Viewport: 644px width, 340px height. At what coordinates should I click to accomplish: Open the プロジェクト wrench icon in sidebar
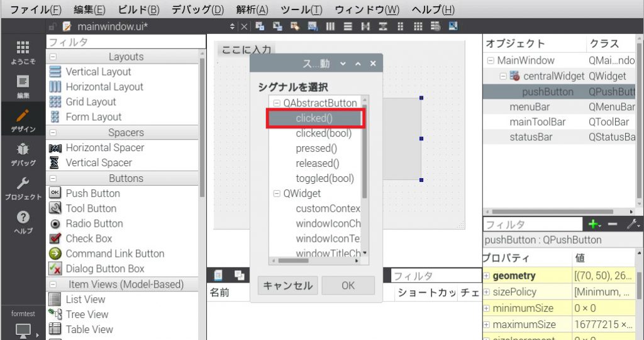click(x=23, y=187)
